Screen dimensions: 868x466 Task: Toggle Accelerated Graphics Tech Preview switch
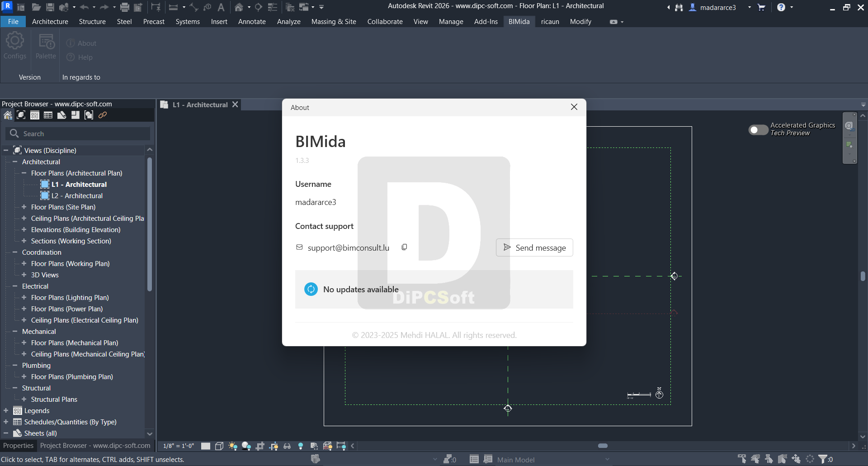[x=758, y=130]
